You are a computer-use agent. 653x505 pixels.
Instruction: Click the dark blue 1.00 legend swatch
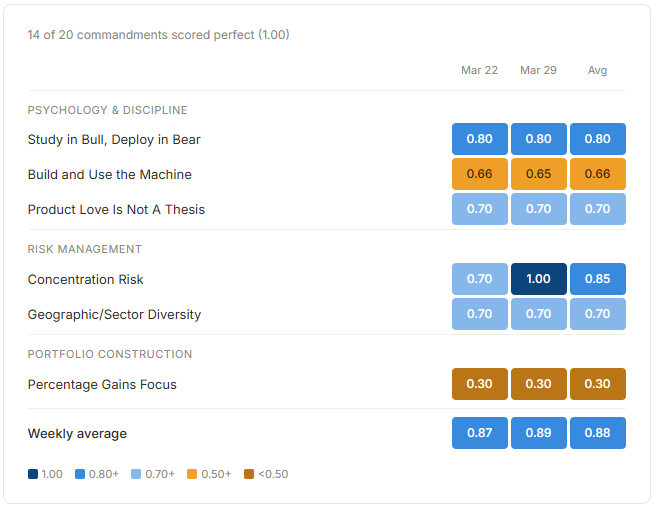tap(33, 474)
